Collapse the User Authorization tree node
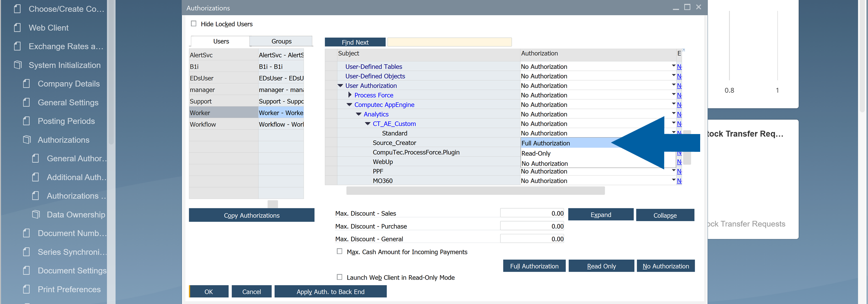Screen dimensions: 868x304 (340, 86)
